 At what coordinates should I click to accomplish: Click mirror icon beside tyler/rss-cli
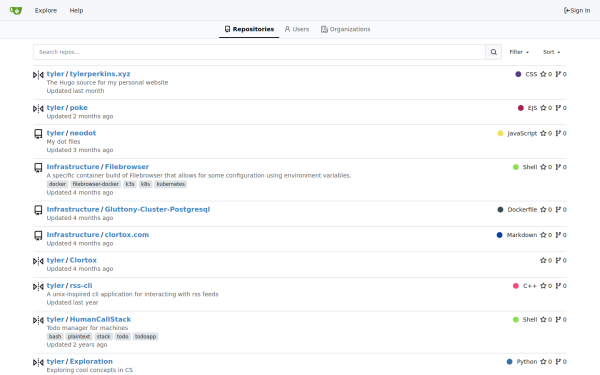(38, 286)
